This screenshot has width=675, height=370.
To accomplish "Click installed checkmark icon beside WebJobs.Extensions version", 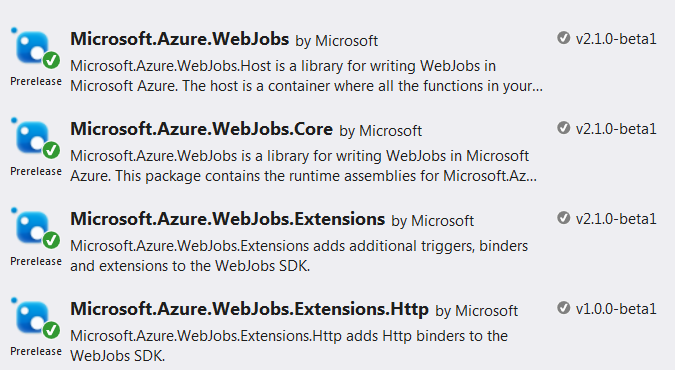I will click(563, 218).
